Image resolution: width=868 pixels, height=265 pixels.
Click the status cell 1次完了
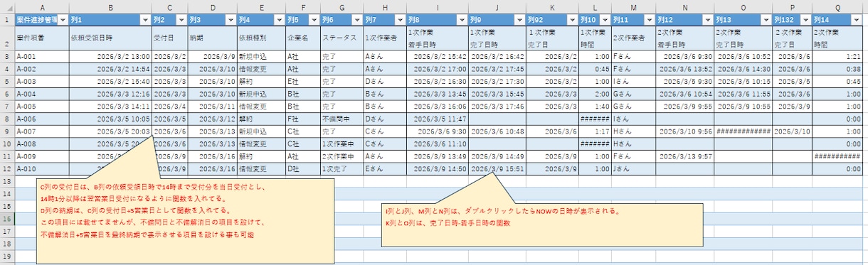[x=341, y=168]
